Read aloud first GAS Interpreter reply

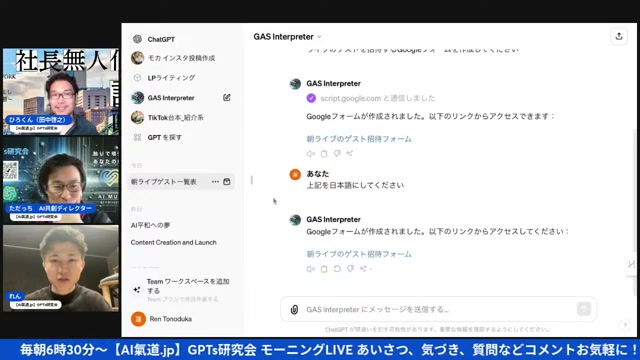[311, 154]
